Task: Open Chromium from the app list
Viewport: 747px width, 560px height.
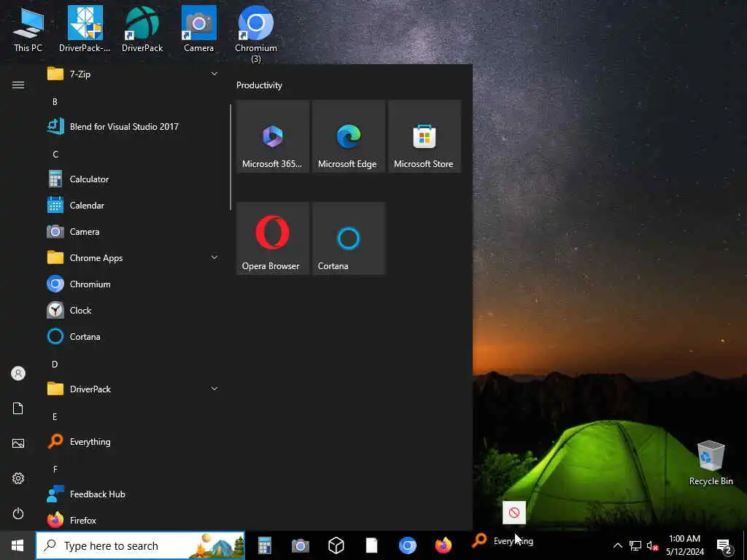Action: point(133,284)
